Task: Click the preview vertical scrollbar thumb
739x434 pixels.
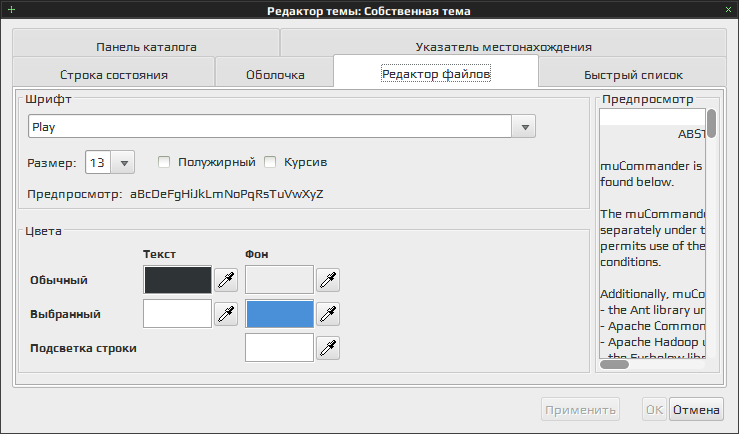Action: coord(712,123)
